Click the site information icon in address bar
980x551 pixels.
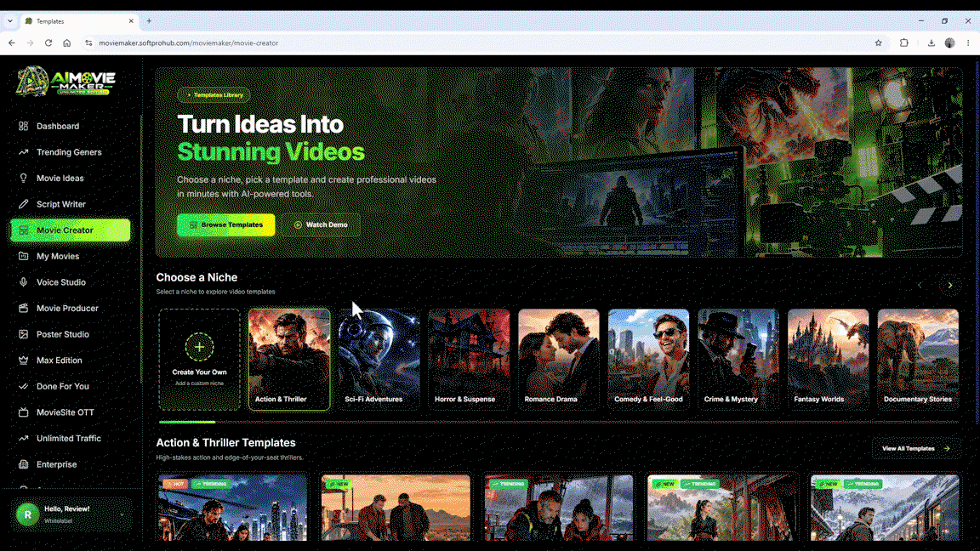tap(88, 43)
